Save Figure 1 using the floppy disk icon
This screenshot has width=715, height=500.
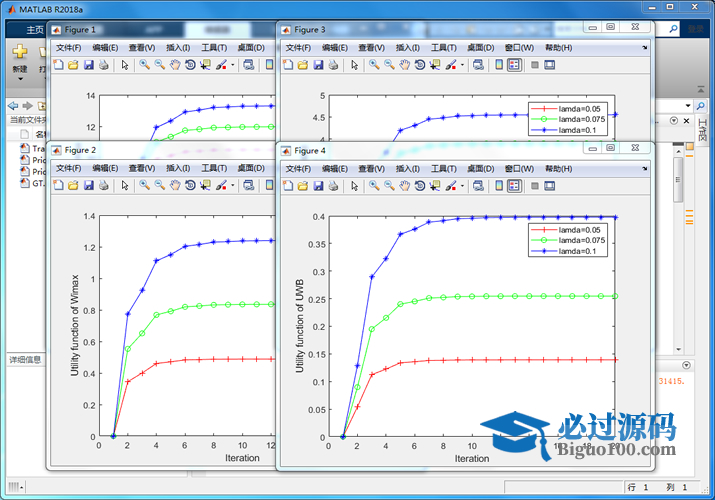tap(89, 65)
